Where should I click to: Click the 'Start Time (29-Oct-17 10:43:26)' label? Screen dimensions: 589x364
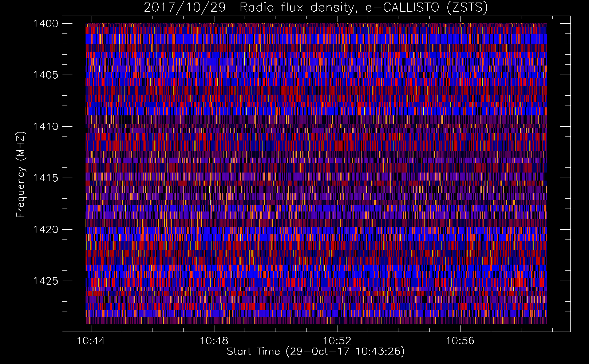tap(316, 352)
